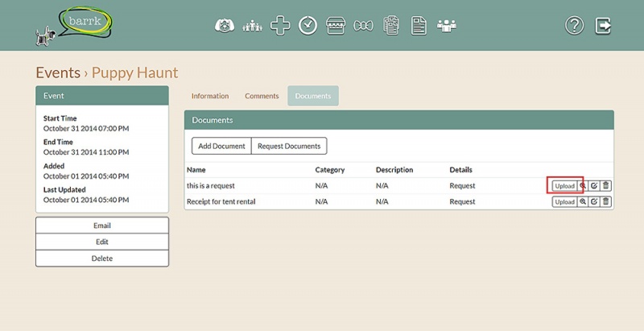Click the logout exit icon
The image size is (644, 331).
[x=603, y=26]
